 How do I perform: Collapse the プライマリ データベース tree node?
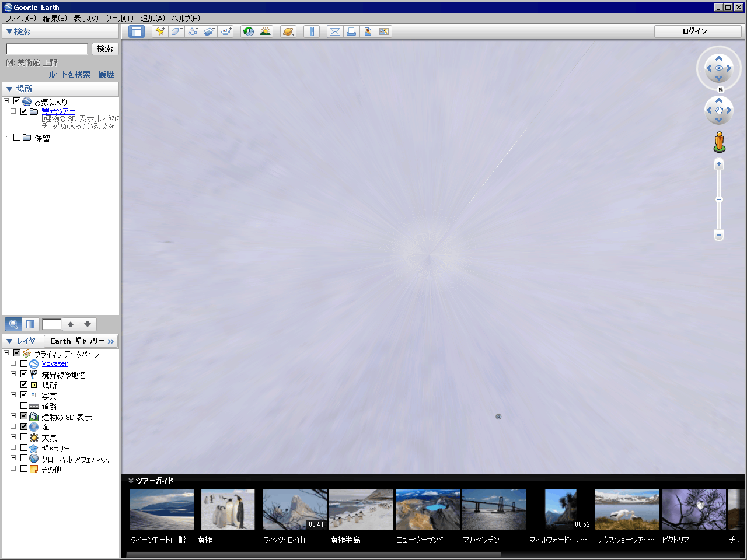point(6,352)
